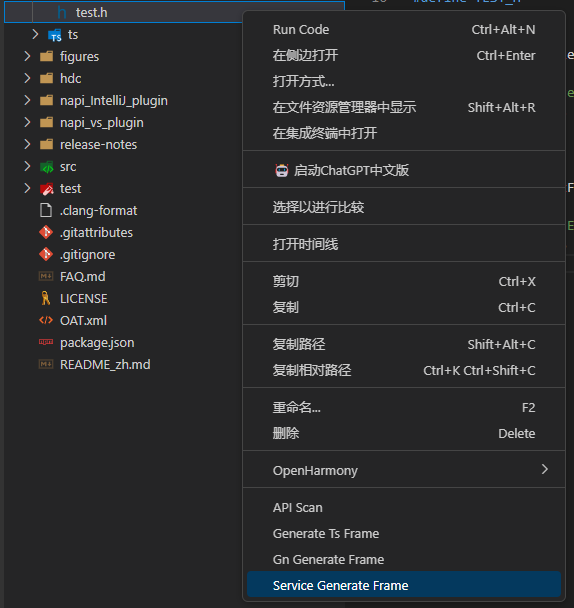Choose API Scan menu entry
574x608 pixels.
tap(404, 508)
